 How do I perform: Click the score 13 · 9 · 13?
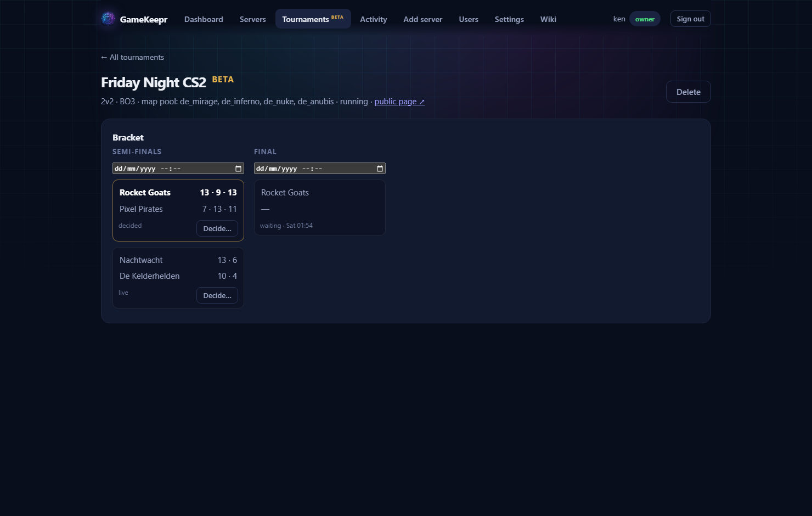coord(218,193)
